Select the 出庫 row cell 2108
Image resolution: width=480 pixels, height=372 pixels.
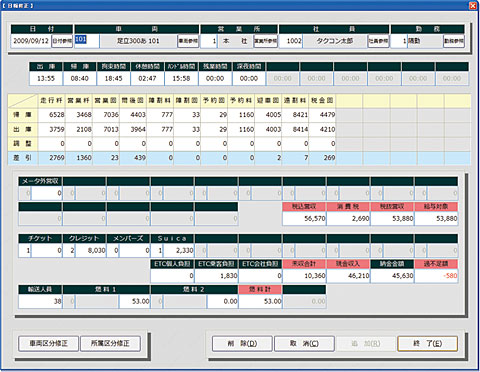pos(79,129)
